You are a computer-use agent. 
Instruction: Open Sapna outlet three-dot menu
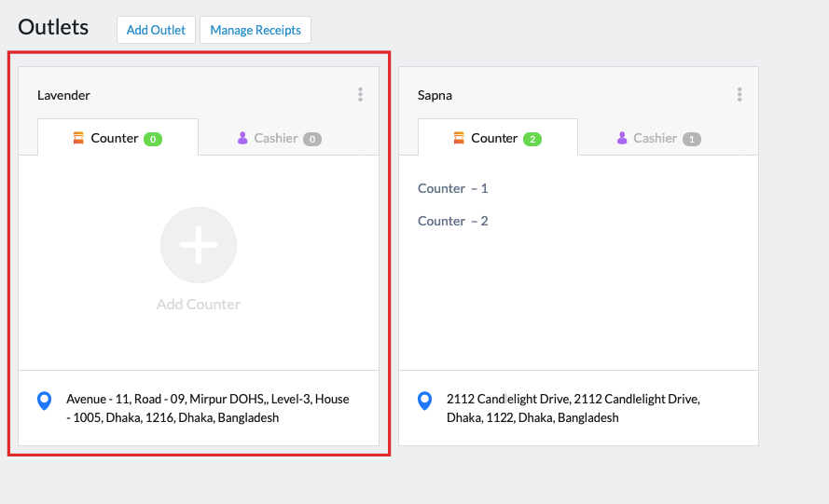pyautogui.click(x=739, y=95)
